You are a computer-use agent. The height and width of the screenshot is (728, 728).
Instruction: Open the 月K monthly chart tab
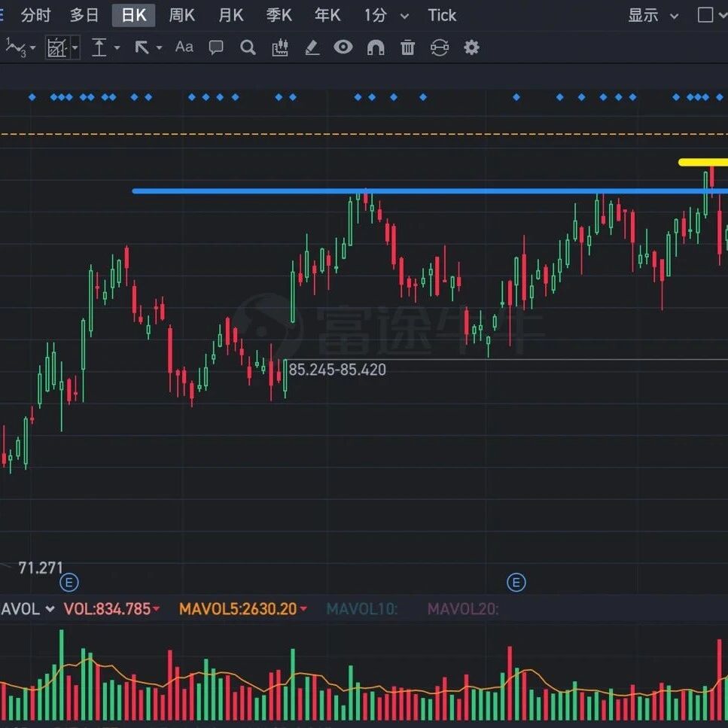tap(231, 15)
